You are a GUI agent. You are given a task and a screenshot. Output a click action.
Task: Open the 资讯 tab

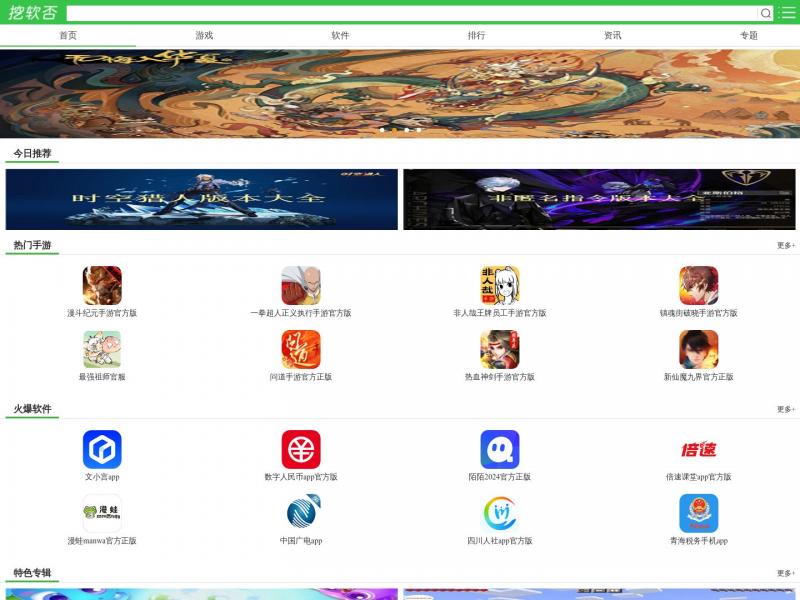click(x=613, y=35)
